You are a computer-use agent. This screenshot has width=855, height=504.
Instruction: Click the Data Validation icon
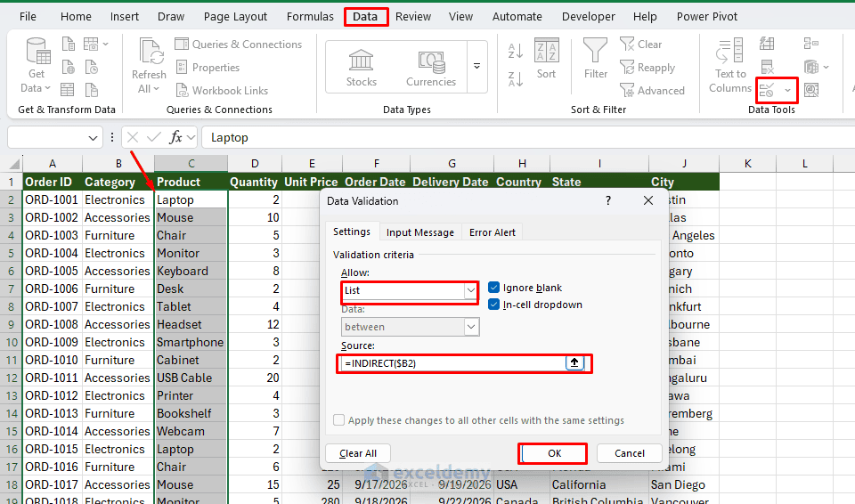coord(767,90)
